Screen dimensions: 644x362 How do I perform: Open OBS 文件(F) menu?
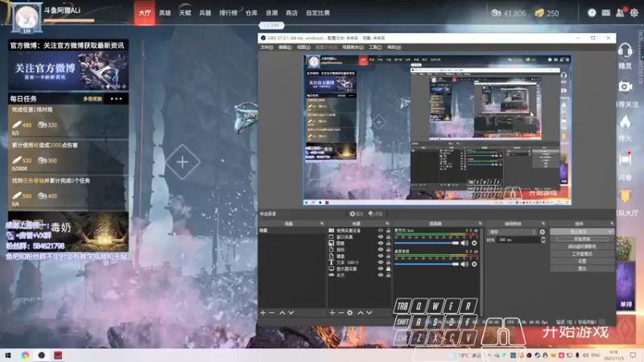[x=266, y=47]
